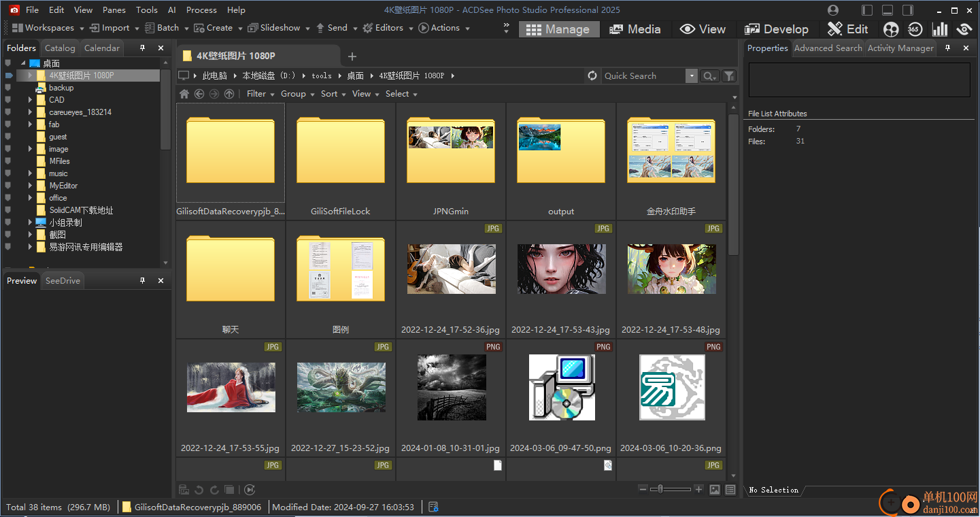980x517 pixels.
Task: Click the rotate left icon
Action: (x=199, y=490)
